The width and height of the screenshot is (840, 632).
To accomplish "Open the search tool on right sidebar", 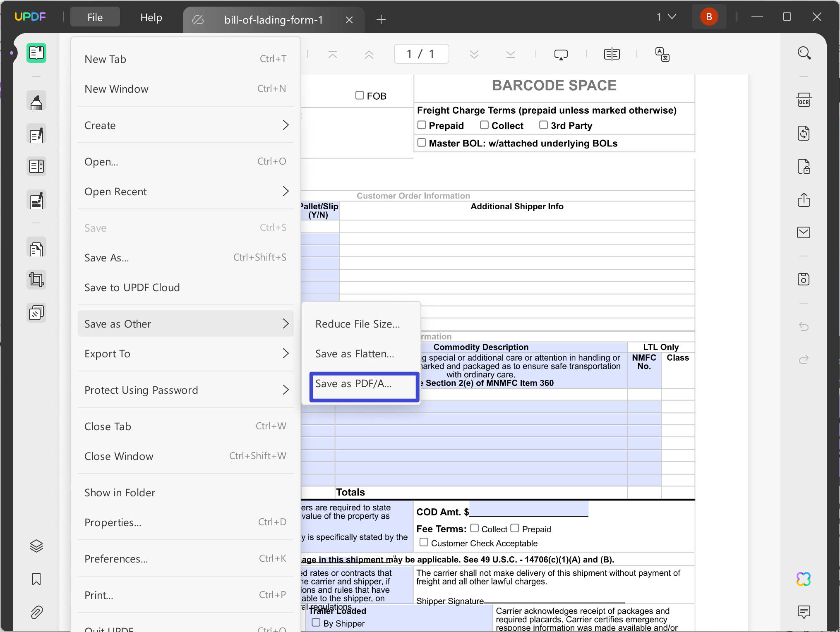I will click(x=804, y=53).
